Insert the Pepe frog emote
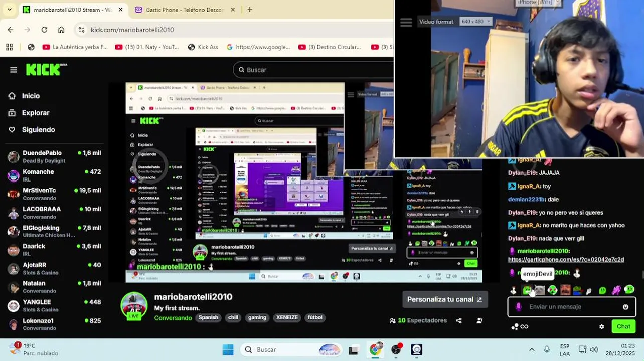This screenshot has width=644, height=361. click(x=577, y=290)
